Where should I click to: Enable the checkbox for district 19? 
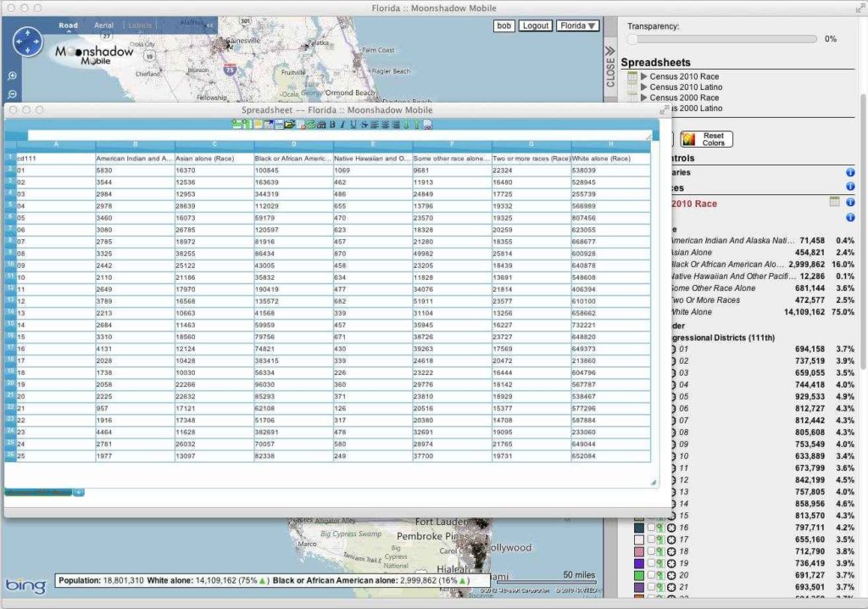coord(651,563)
